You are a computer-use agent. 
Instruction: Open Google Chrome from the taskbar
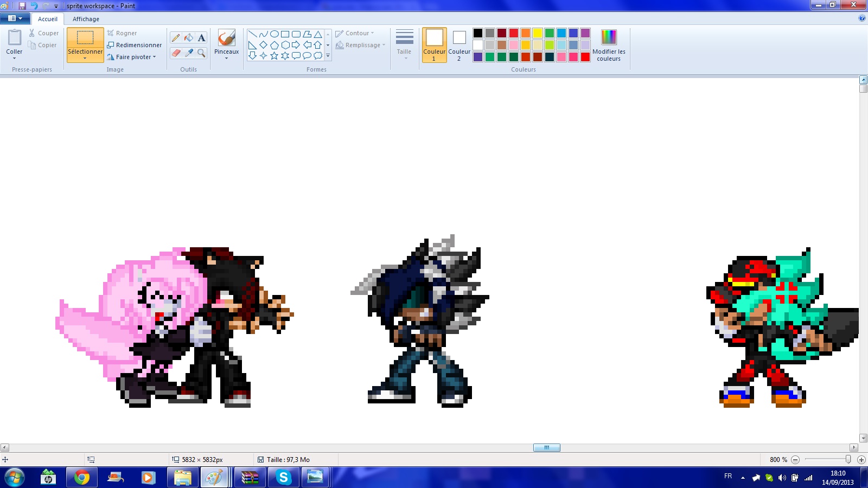point(82,478)
